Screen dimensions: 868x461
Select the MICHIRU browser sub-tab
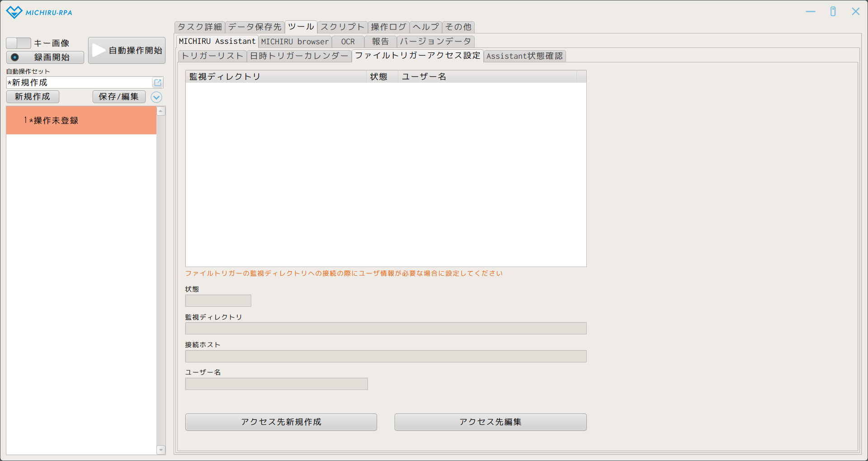[295, 42]
